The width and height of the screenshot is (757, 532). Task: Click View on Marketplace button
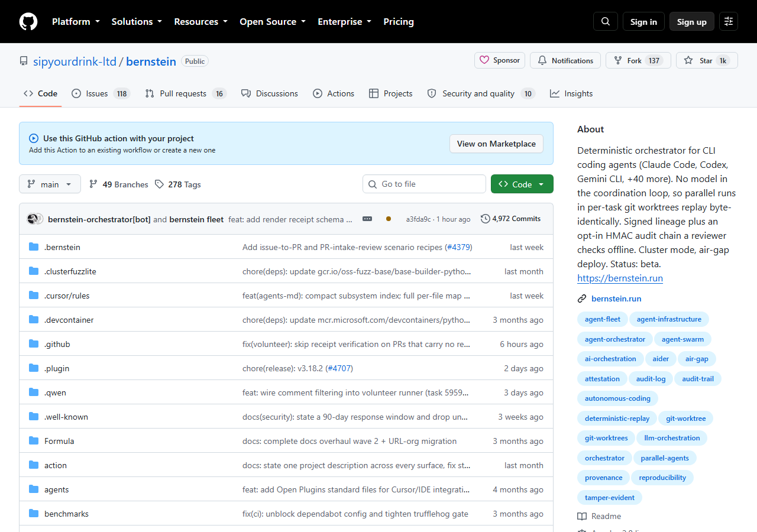click(x=496, y=144)
